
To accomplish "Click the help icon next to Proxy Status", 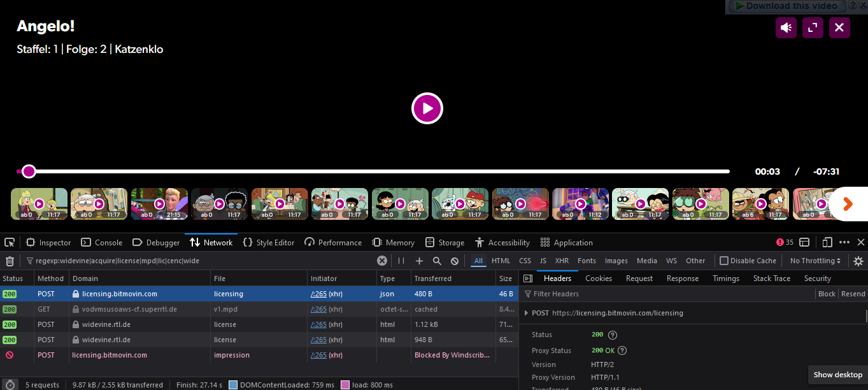I will [622, 350].
